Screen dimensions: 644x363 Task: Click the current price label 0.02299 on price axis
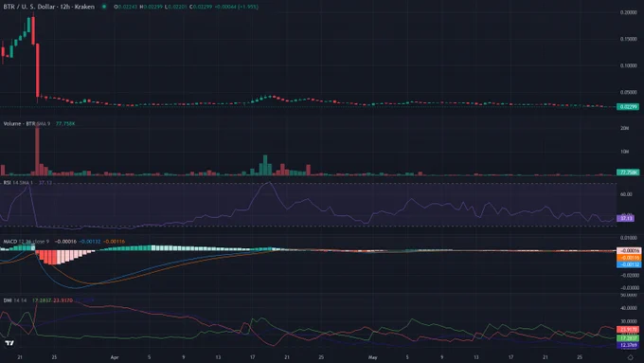[x=628, y=106]
